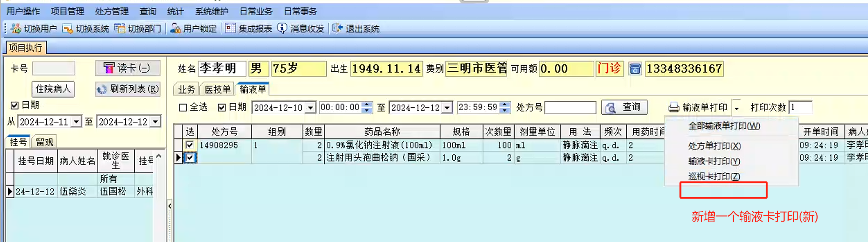868x242 pixels.
Task: Open the 查询 menu
Action: tap(148, 12)
